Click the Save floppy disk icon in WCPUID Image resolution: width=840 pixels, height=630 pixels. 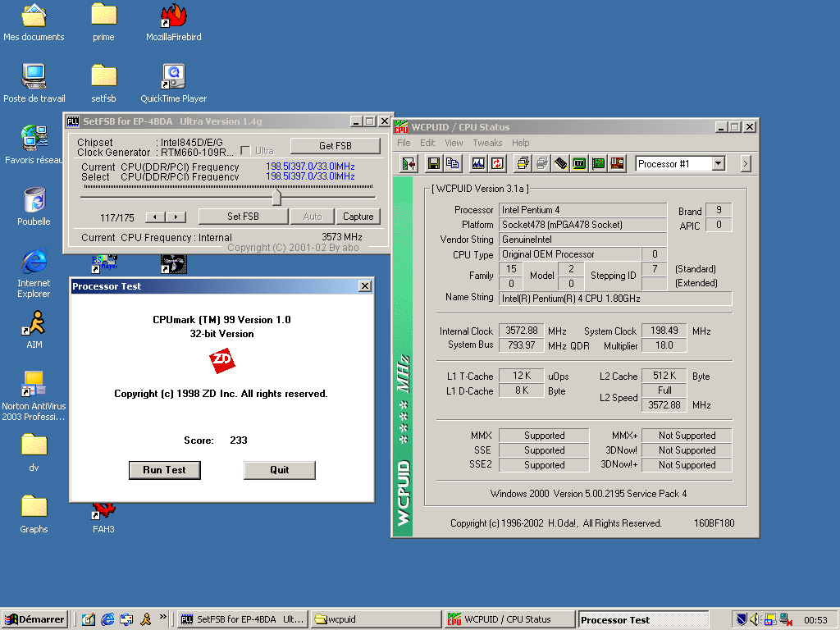(433, 163)
